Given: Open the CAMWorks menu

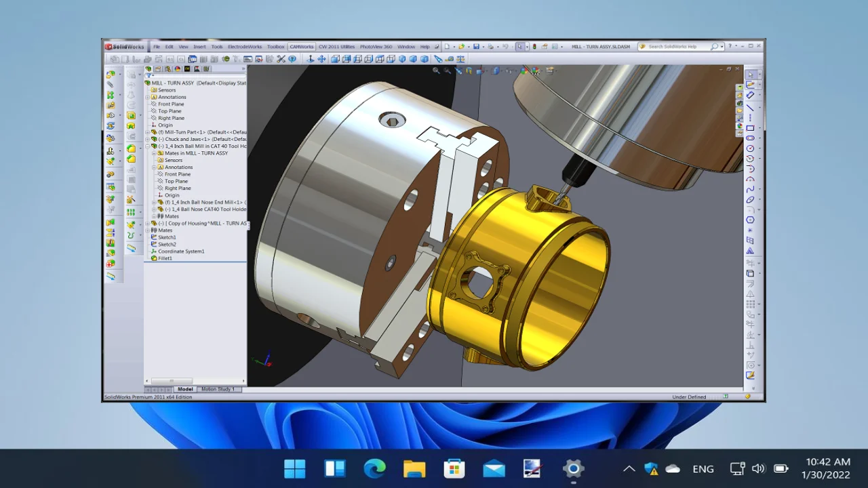Looking at the screenshot, I should click(302, 47).
